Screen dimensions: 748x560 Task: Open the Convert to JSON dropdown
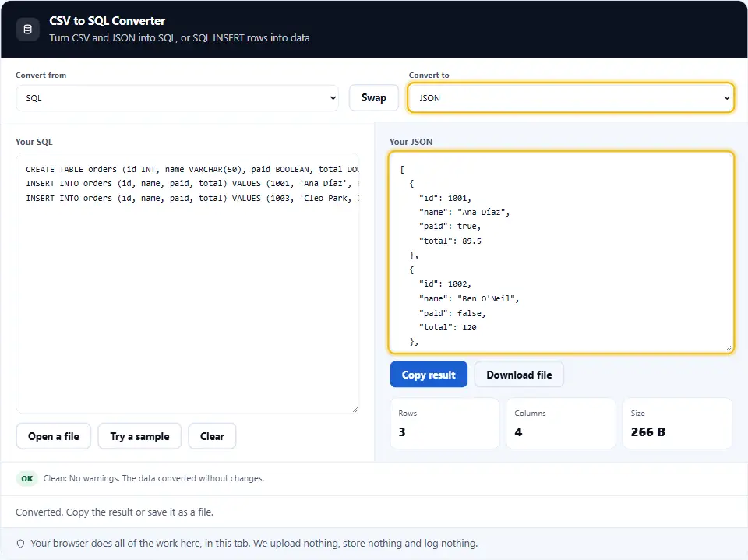click(x=570, y=98)
